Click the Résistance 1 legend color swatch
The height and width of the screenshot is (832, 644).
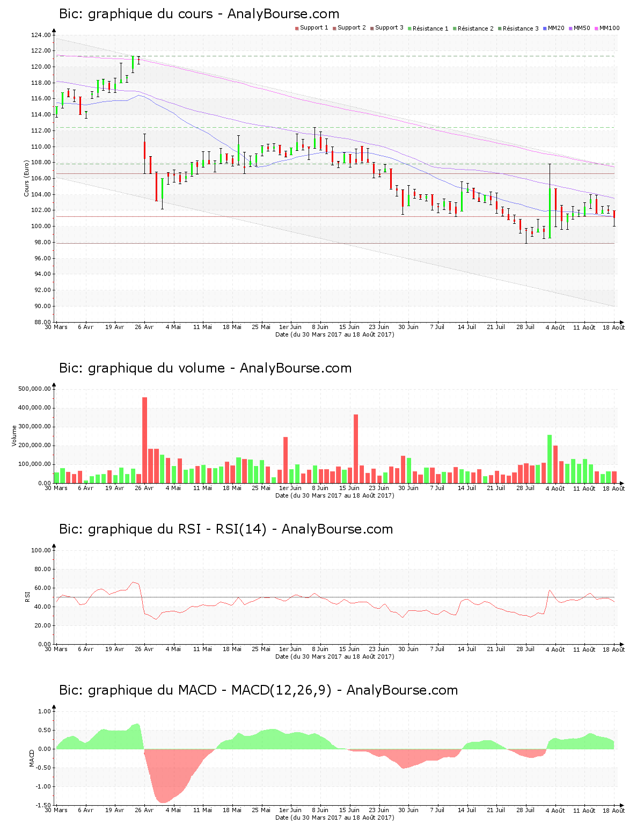point(409,28)
